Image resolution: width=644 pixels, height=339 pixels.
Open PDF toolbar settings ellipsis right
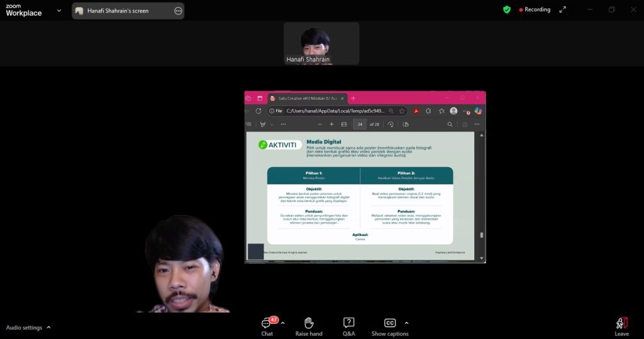[x=477, y=124]
